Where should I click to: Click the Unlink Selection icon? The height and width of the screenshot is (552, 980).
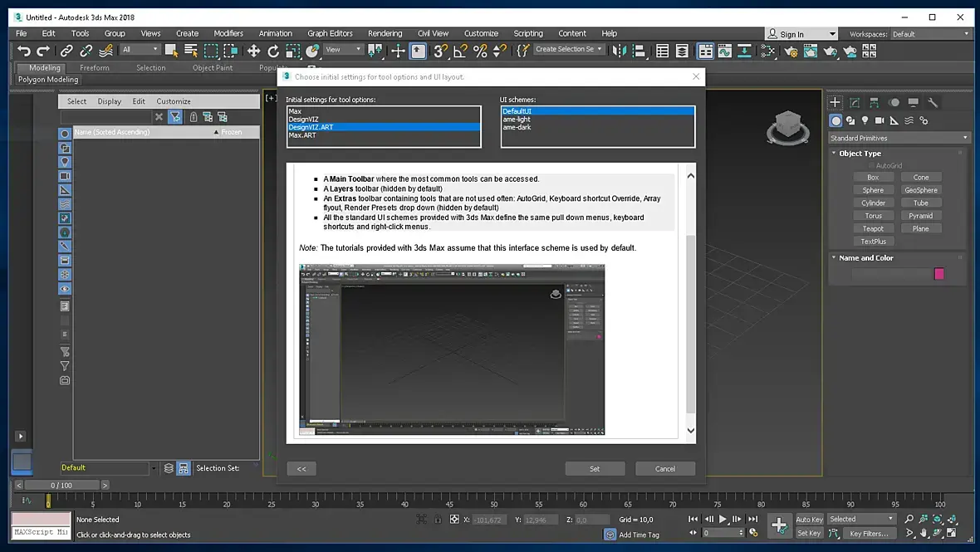pyautogui.click(x=86, y=51)
